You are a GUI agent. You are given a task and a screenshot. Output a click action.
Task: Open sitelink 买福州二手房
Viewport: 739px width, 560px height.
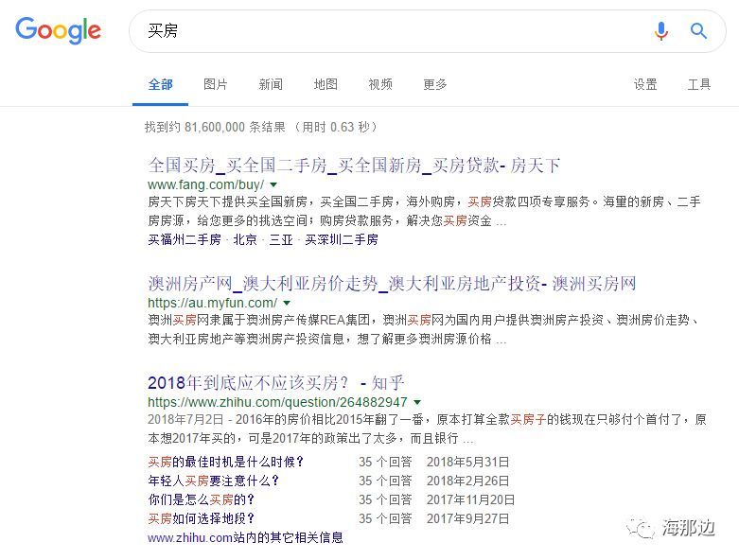pyautogui.click(x=185, y=239)
